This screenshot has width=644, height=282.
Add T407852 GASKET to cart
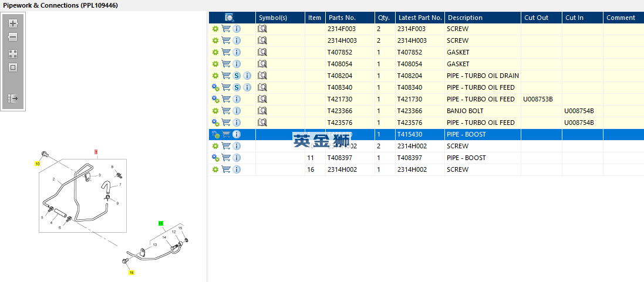point(225,52)
